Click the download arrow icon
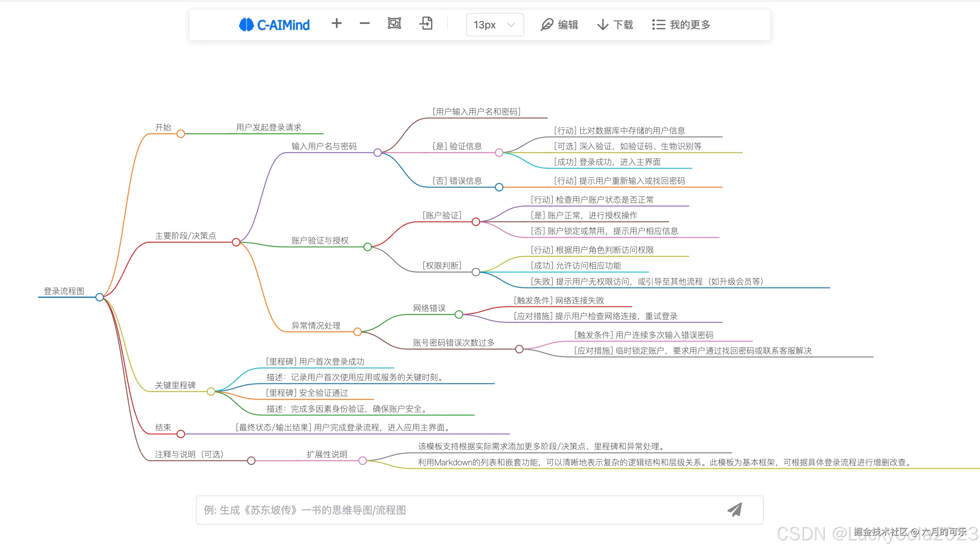The height and width of the screenshot is (550, 980). click(602, 24)
